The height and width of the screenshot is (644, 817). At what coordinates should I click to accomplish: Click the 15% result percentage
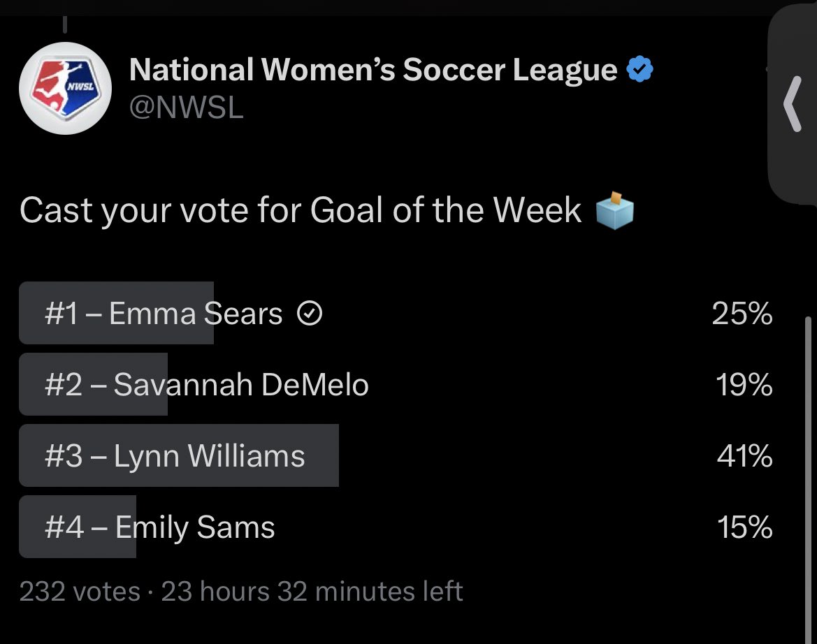744,527
